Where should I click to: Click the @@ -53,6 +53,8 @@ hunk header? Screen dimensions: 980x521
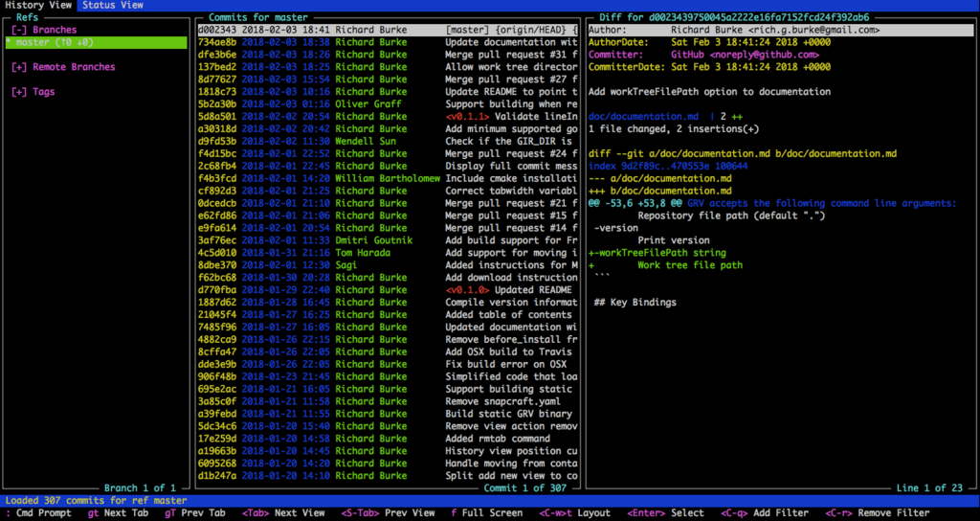(772, 203)
